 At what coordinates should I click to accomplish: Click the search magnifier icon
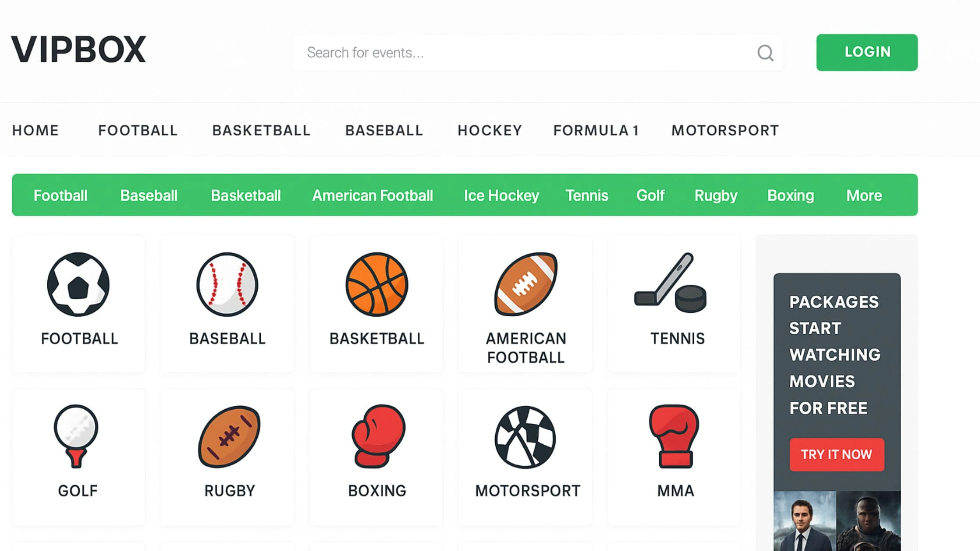click(x=765, y=53)
